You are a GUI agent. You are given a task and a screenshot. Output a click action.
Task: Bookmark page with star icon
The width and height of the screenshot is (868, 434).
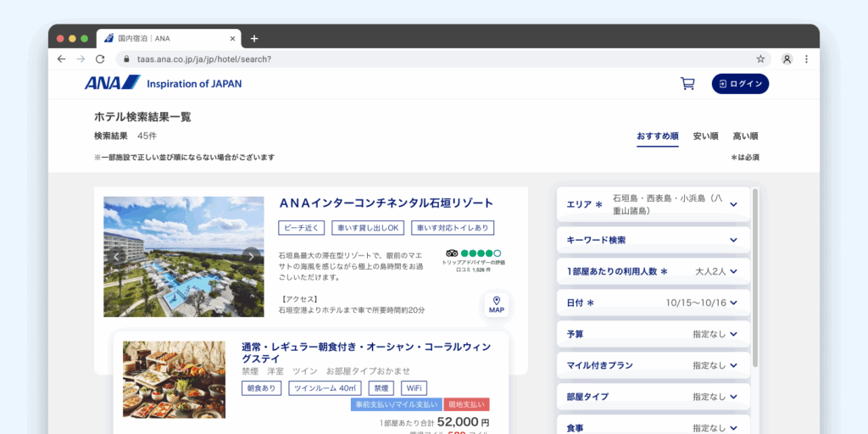(x=760, y=58)
